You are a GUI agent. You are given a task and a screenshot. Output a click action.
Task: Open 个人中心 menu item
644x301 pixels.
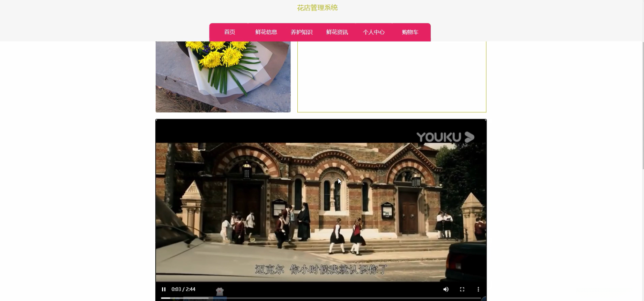point(373,32)
